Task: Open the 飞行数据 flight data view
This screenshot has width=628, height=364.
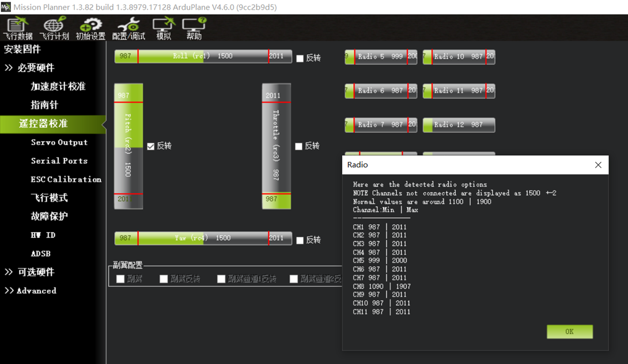Action: [17, 28]
